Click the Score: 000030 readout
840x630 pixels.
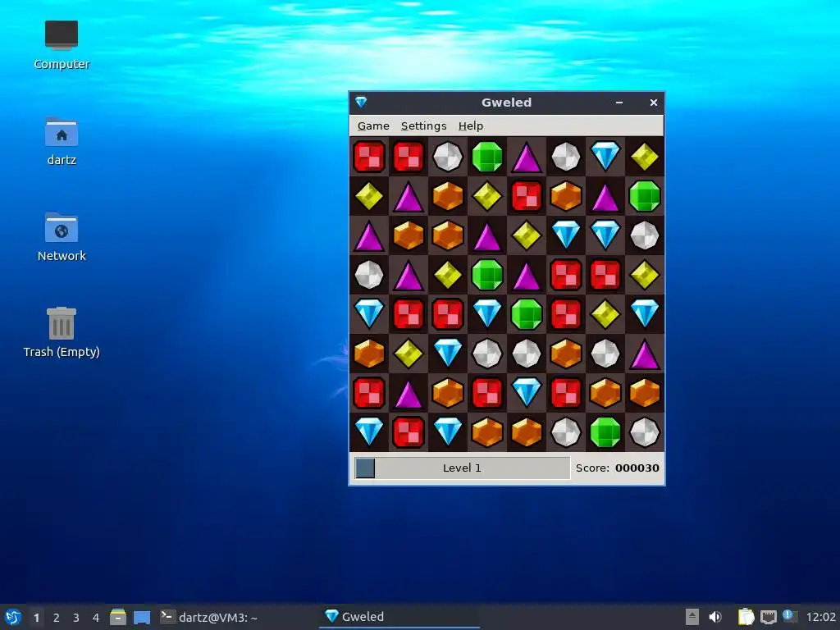tap(617, 468)
